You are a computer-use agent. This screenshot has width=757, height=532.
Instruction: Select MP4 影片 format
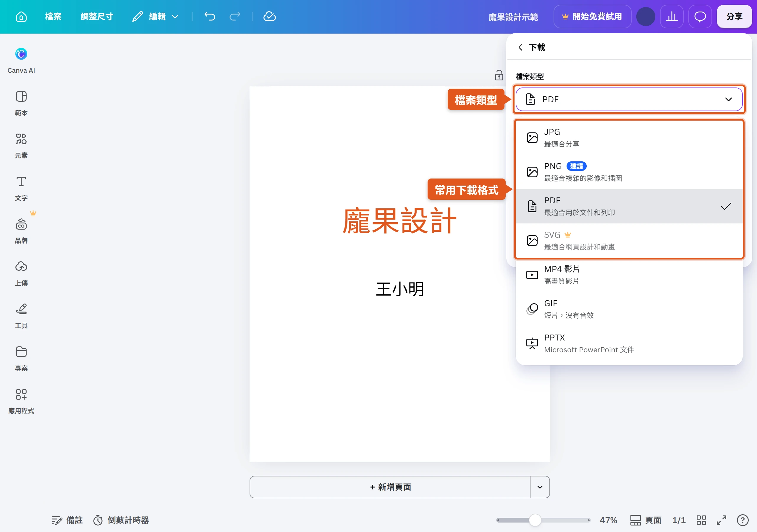[629, 275]
